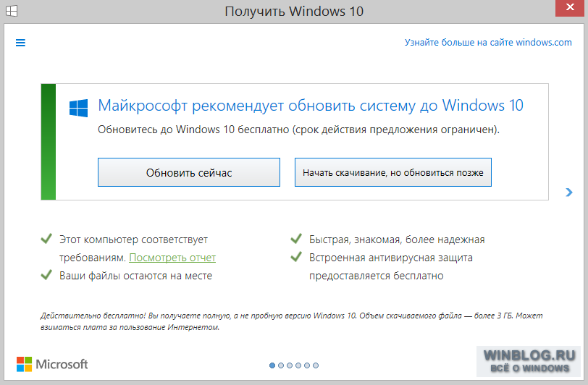Image resolution: width=588 pixels, height=385 pixels.
Task: Select the fourth pagination dot
Action: pos(298,365)
